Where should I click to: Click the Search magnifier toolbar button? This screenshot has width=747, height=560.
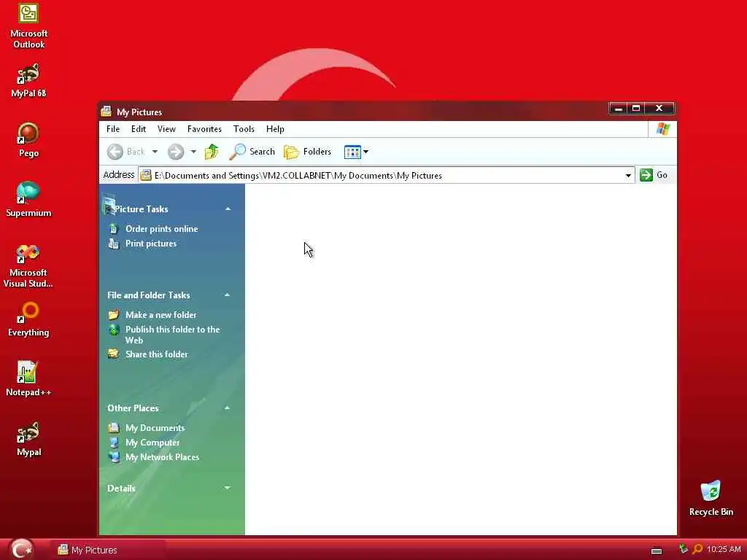click(x=252, y=152)
